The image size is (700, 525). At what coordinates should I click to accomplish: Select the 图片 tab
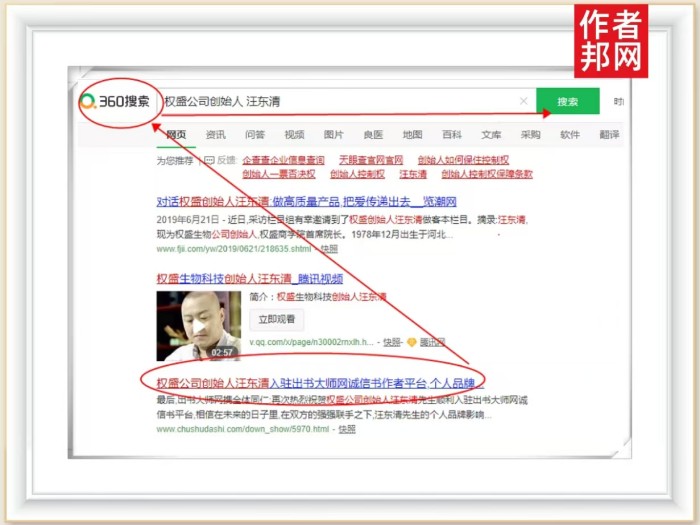[x=333, y=135]
